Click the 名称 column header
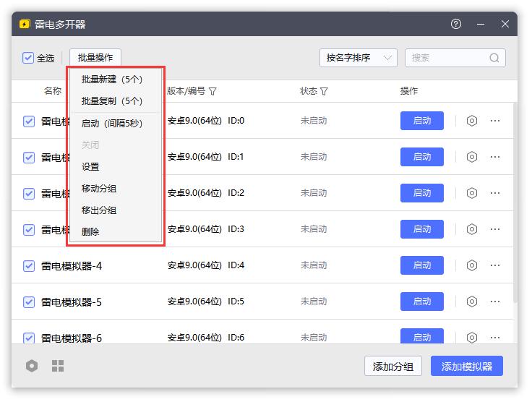The image size is (532, 402). 53,92
